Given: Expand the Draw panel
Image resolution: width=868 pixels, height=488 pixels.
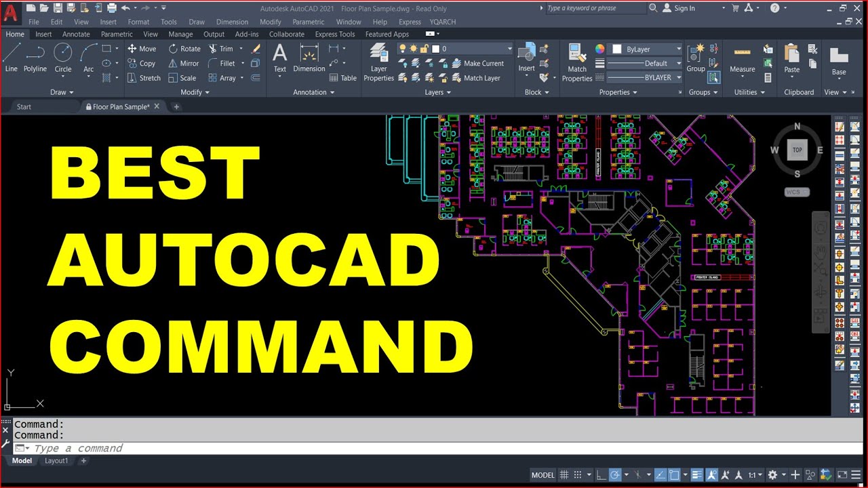Looking at the screenshot, I should click(62, 92).
